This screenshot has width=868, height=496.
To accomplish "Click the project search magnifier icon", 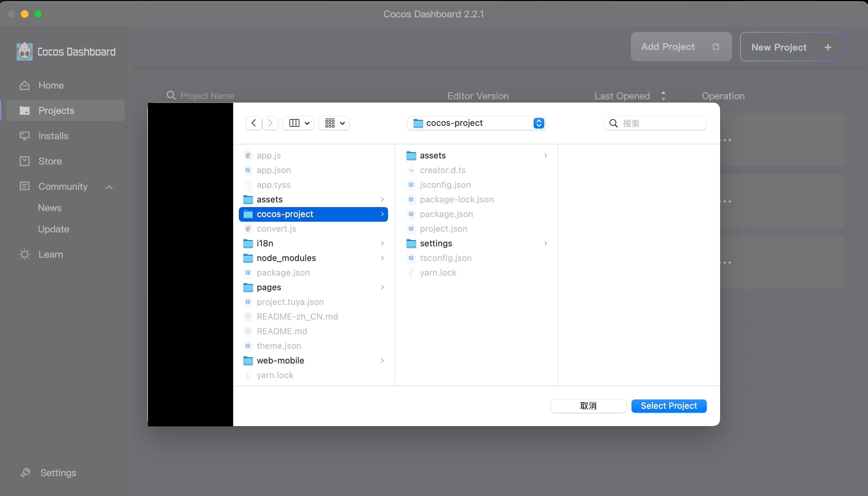I will [171, 96].
